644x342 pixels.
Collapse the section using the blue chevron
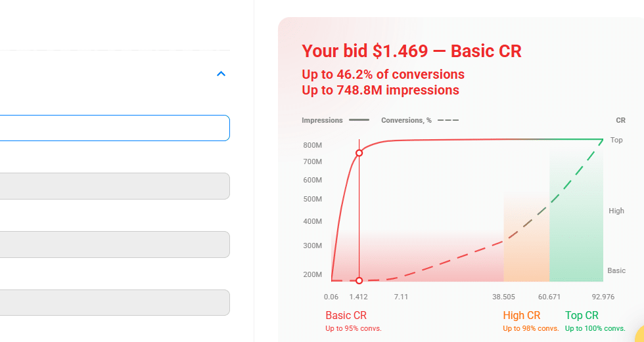pos(221,74)
